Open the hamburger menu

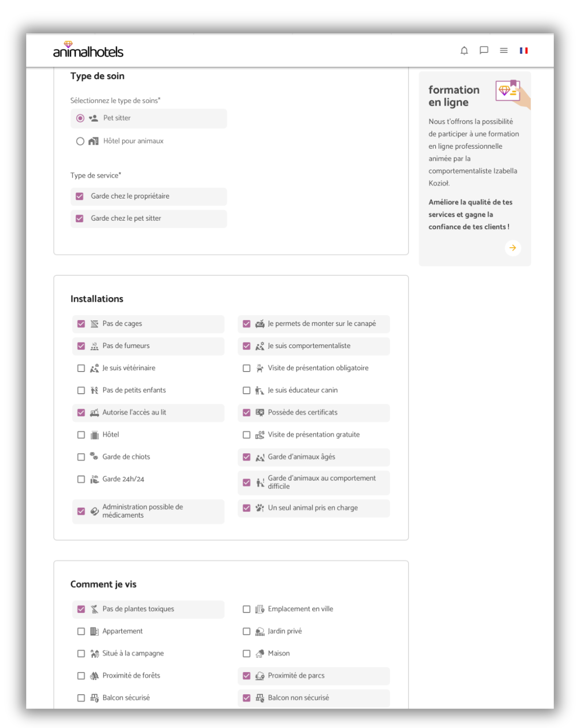tap(504, 51)
